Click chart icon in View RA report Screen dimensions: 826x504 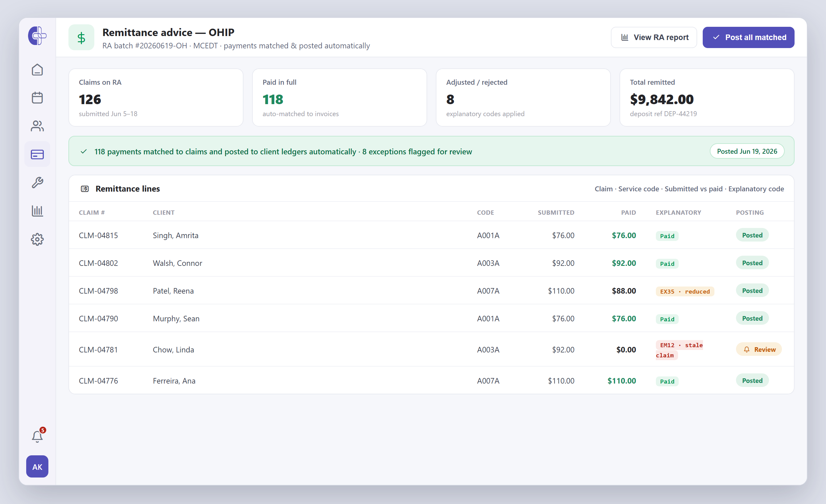(624, 38)
